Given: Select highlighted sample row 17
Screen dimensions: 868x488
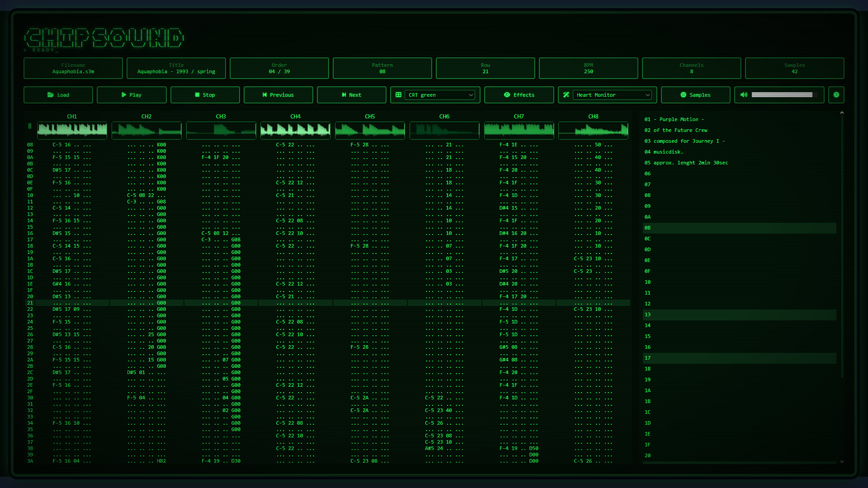Looking at the screenshot, I should pos(740,358).
